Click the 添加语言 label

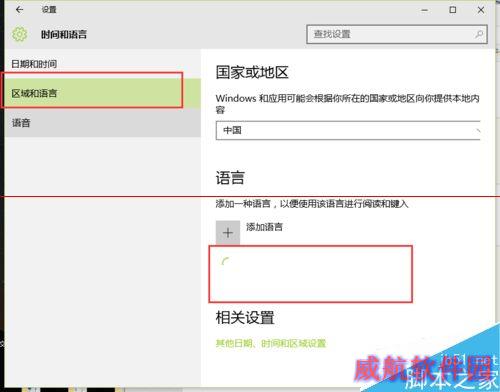(x=264, y=227)
